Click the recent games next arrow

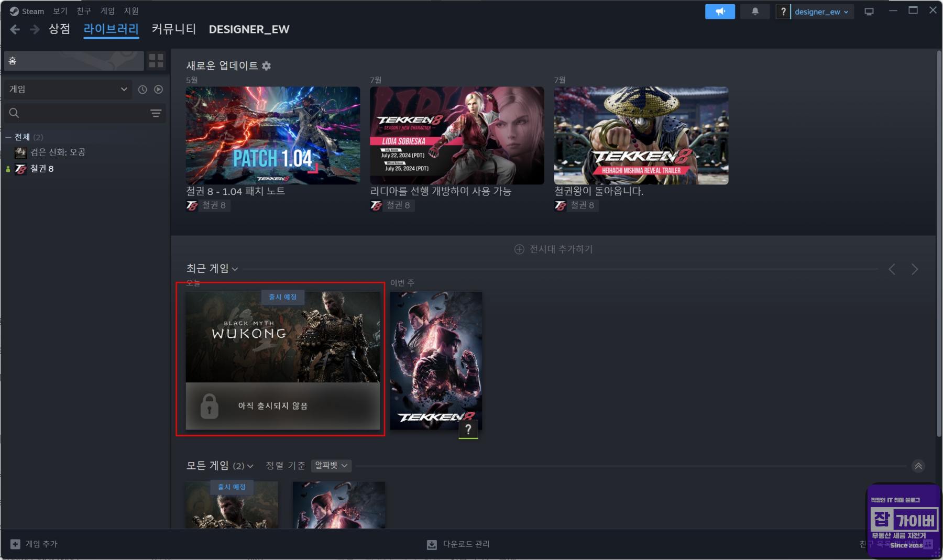[x=915, y=269]
